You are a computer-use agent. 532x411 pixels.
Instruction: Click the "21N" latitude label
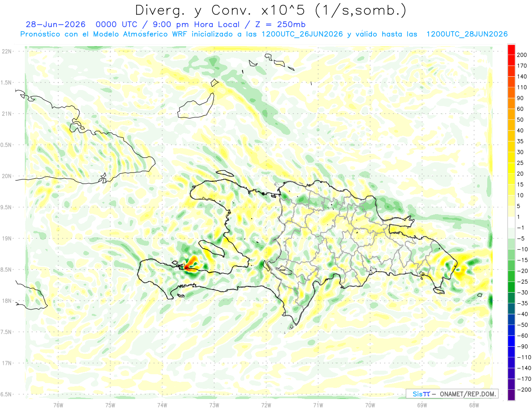coord(7,114)
